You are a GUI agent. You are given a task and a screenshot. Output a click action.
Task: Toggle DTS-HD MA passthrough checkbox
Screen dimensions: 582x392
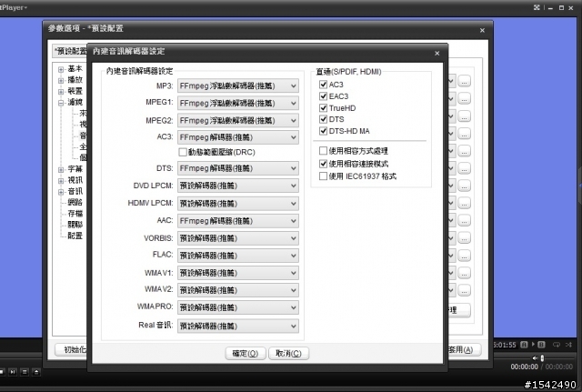pyautogui.click(x=323, y=131)
